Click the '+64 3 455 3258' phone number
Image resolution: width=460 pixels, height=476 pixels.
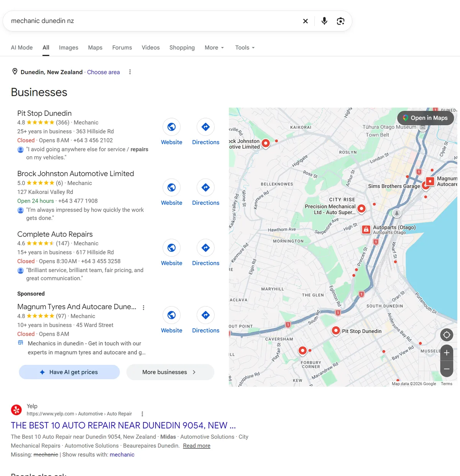pyautogui.click(x=101, y=261)
